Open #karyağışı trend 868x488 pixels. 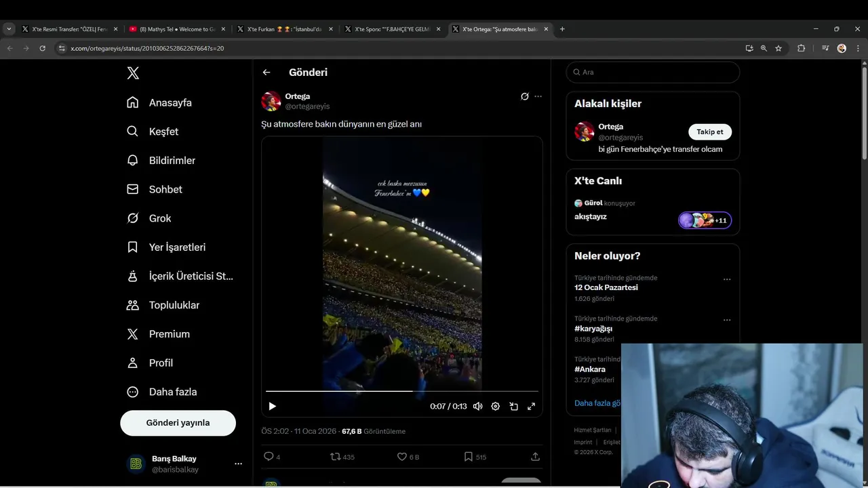(593, 329)
